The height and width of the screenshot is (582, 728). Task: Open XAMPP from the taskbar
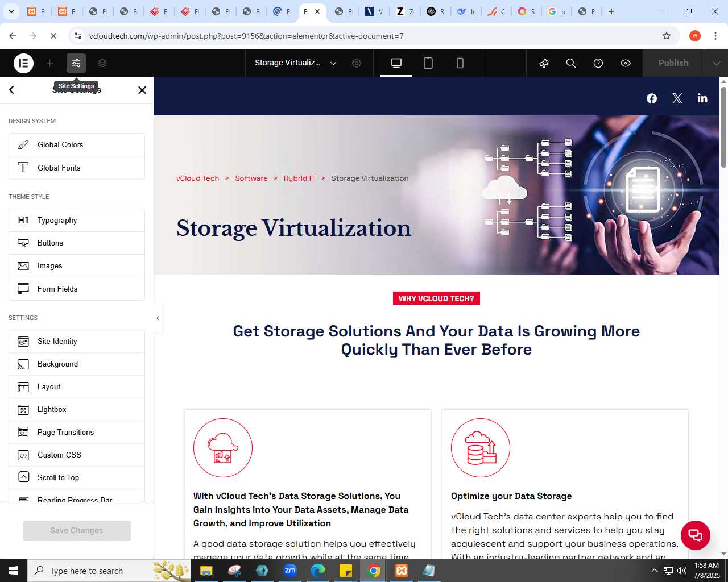402,571
